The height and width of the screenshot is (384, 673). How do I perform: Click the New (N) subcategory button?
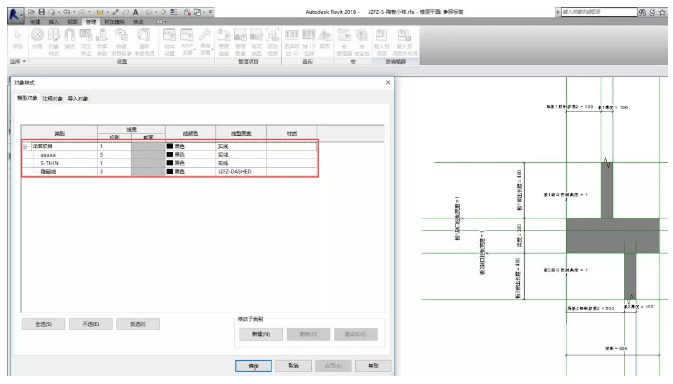(x=261, y=334)
